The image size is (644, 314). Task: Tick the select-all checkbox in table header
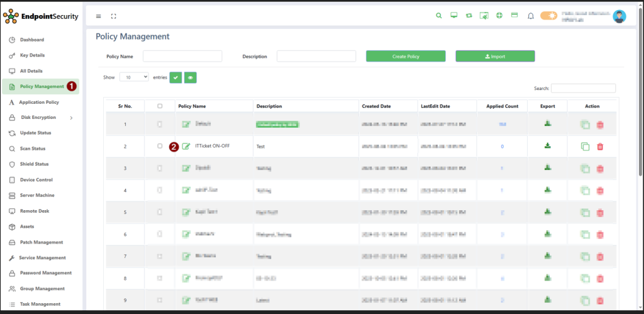coord(160,106)
